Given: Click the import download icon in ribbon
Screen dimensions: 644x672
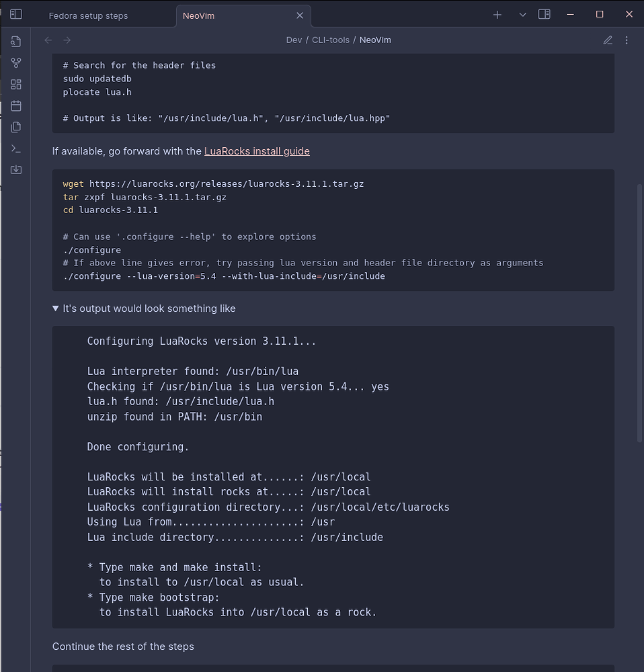Looking at the screenshot, I should point(16,170).
